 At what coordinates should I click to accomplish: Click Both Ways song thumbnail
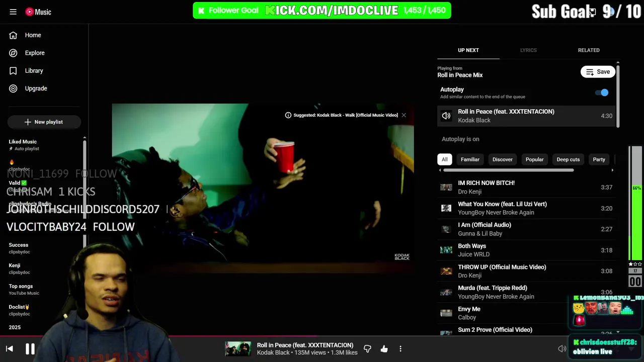[x=446, y=250]
